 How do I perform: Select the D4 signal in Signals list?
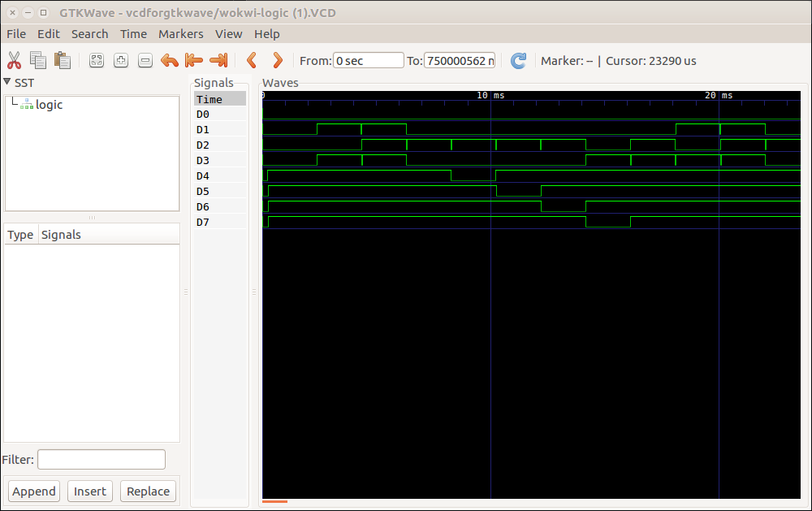click(x=203, y=175)
